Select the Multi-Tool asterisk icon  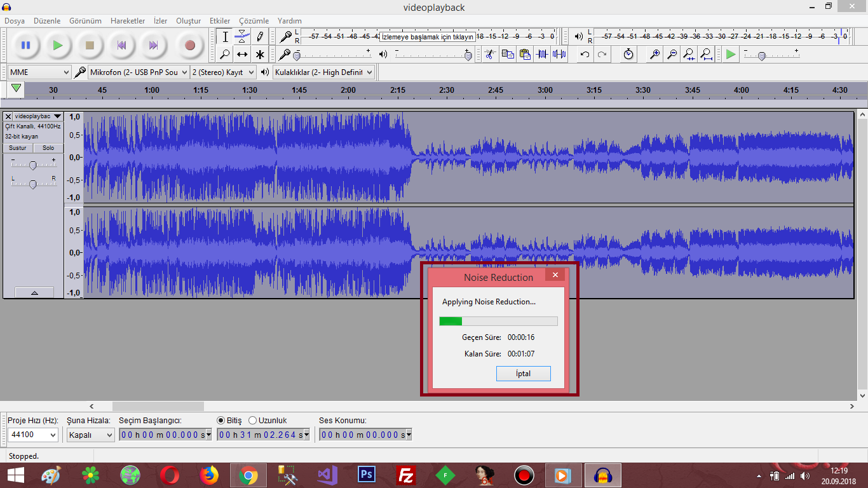[259, 54]
